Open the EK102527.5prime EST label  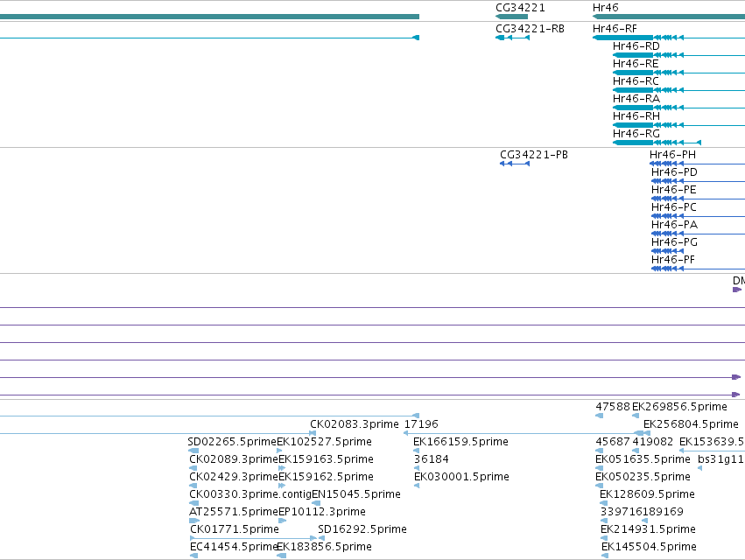[x=324, y=442]
